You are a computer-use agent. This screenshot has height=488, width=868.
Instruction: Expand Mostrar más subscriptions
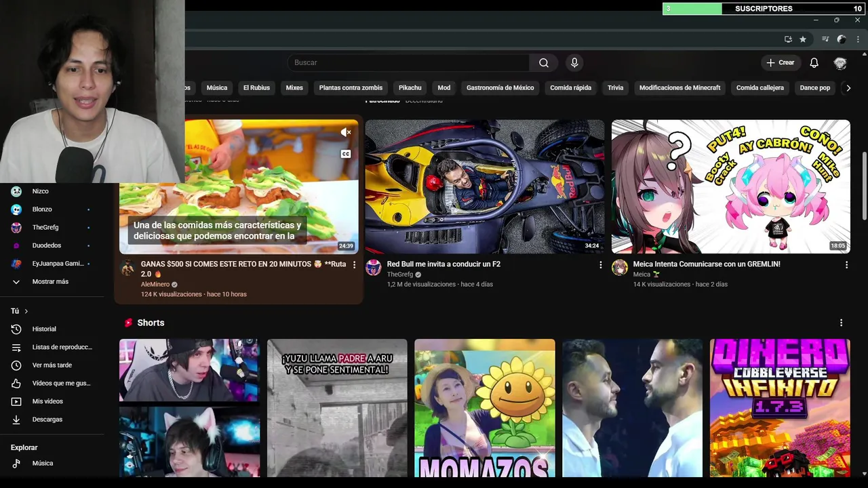52,281
